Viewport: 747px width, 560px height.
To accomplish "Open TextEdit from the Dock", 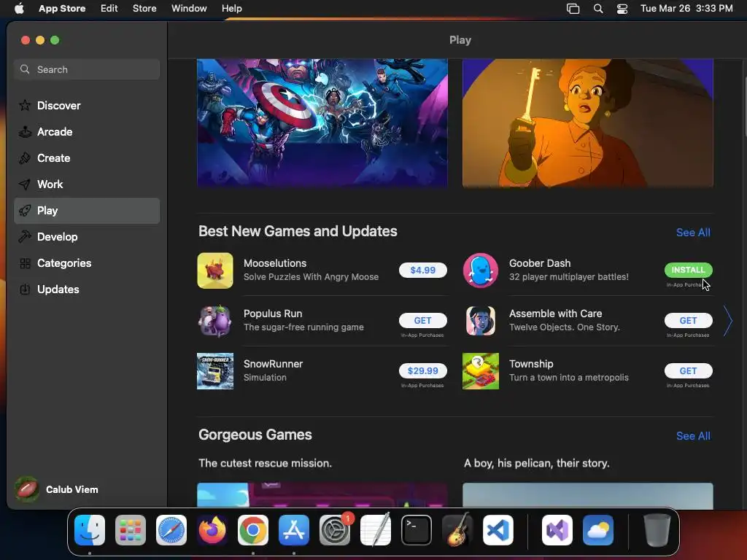I will pyautogui.click(x=376, y=530).
